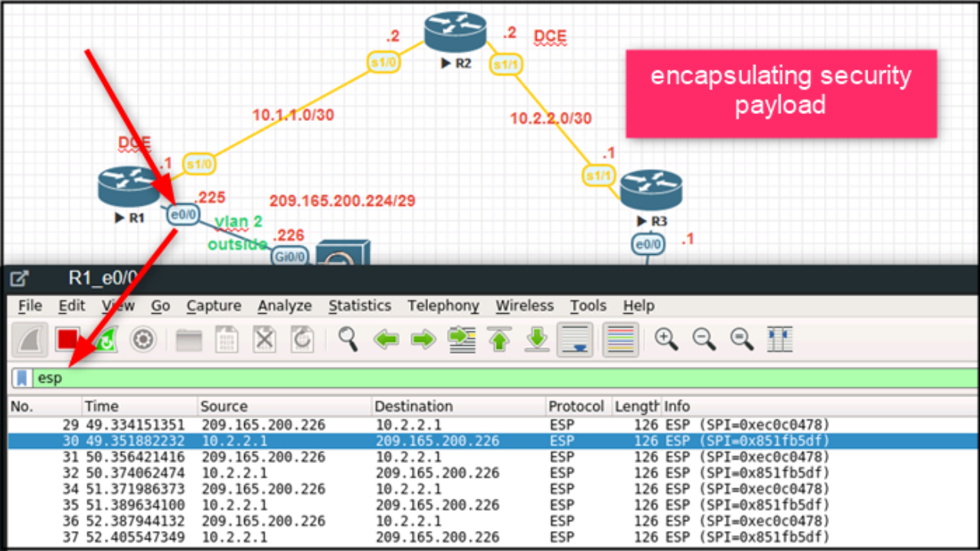Restart the current capture with the green icon
This screenshot has height=551, width=980.
106,339
